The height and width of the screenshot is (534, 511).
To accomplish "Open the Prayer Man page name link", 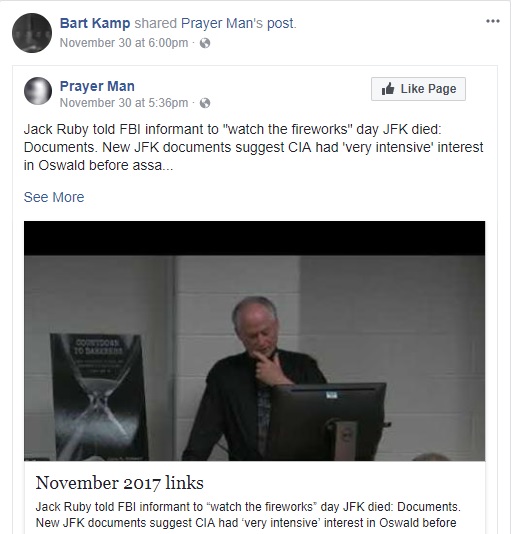I will 97,86.
